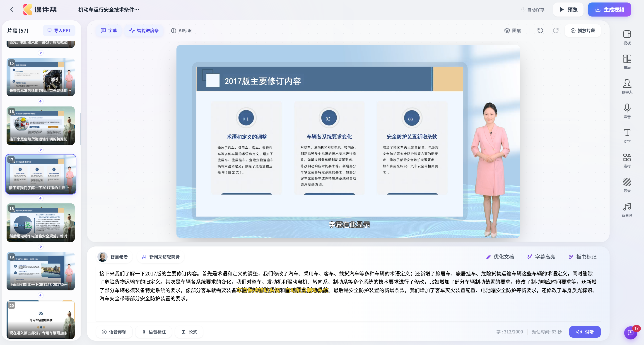The image size is (644, 345).
Task: Click transition icon between segments 19 and 20
Action: pos(41,295)
